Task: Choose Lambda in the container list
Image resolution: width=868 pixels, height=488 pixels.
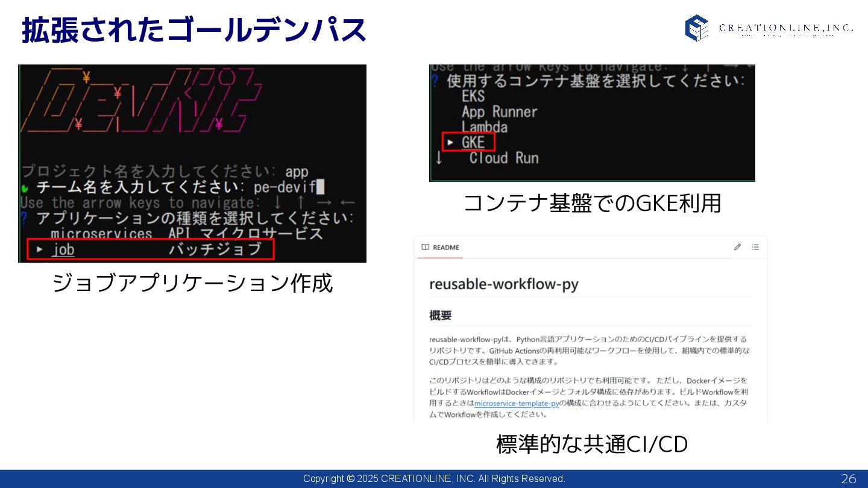Action: pyautogui.click(x=485, y=127)
